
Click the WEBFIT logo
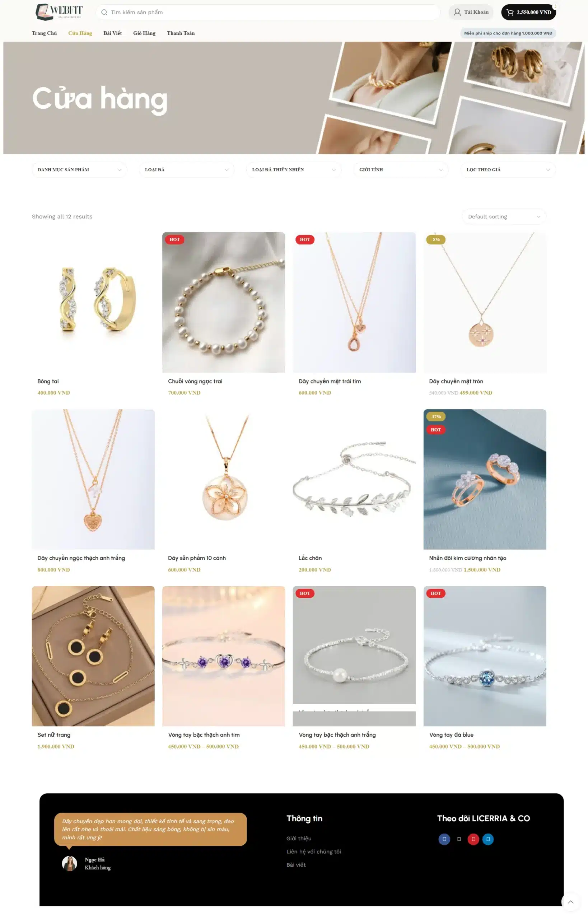(x=59, y=12)
